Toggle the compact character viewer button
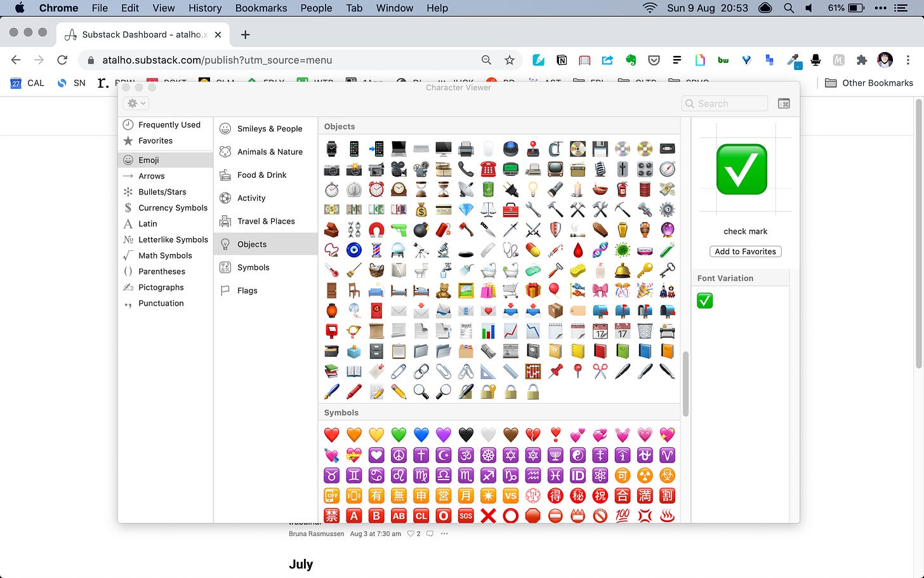Screen dimensions: 924x578 coord(784,104)
